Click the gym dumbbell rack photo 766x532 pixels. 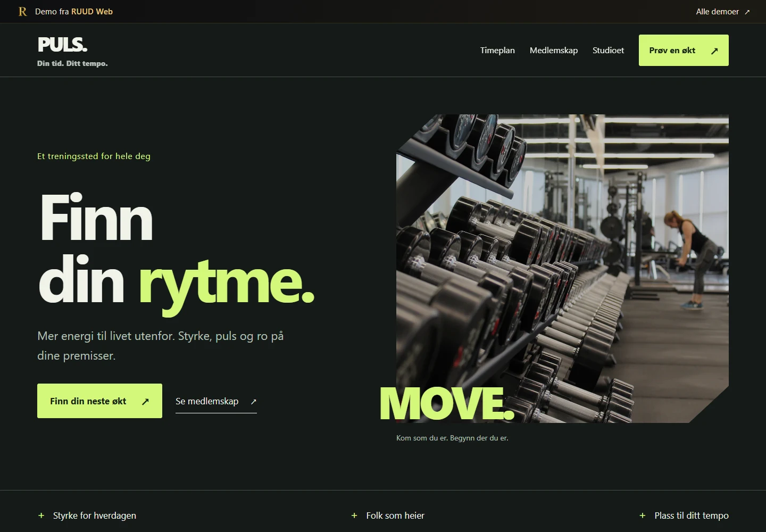pyautogui.click(x=562, y=269)
